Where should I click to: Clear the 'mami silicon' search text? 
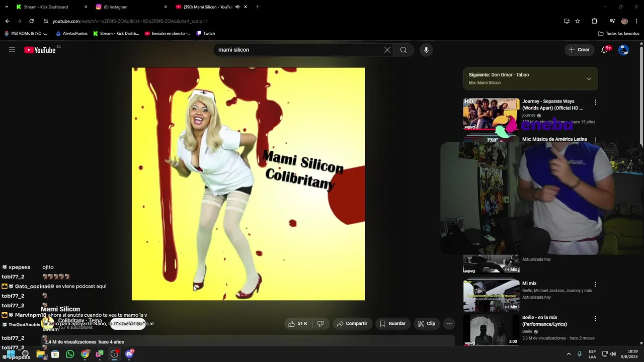[387, 50]
